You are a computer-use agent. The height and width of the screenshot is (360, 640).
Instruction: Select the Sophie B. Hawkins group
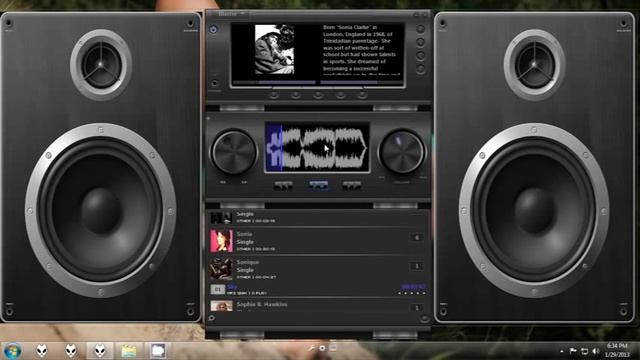318,306
